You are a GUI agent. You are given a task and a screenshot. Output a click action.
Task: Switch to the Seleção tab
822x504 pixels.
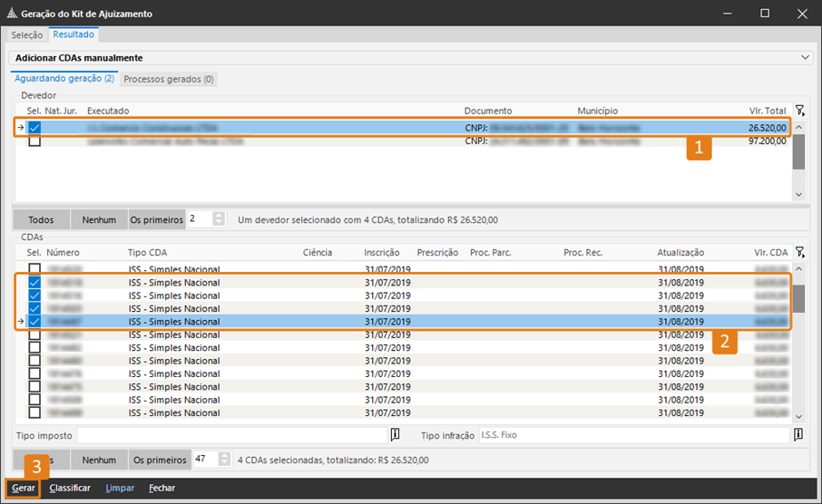coord(26,34)
